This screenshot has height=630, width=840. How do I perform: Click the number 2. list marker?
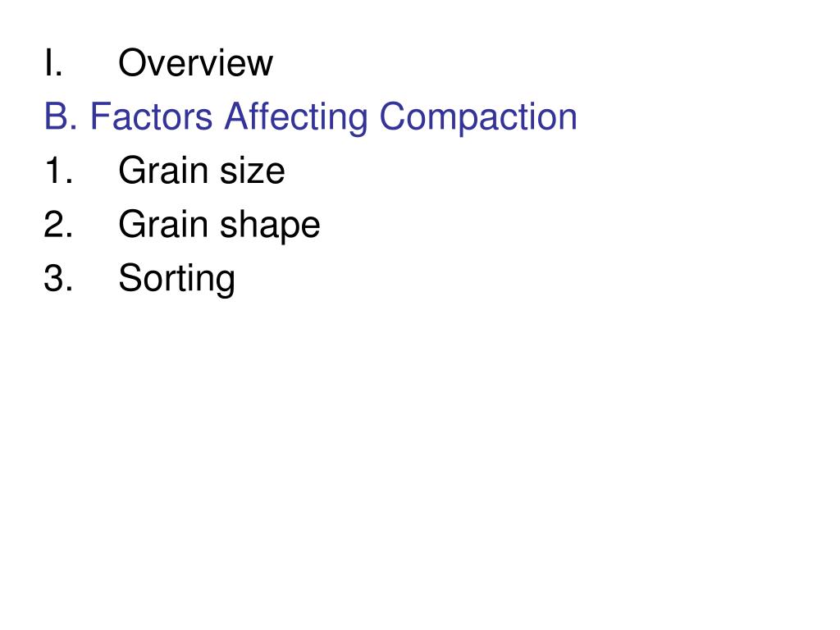(x=58, y=225)
